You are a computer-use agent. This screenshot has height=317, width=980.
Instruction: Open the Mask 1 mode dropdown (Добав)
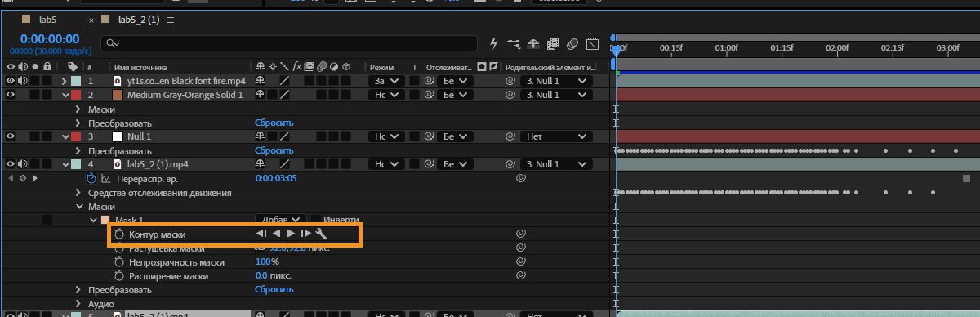click(281, 221)
